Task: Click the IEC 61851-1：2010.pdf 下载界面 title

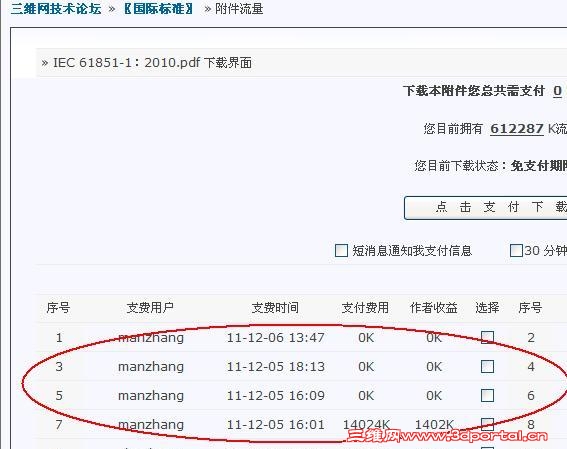Action: click(x=152, y=63)
